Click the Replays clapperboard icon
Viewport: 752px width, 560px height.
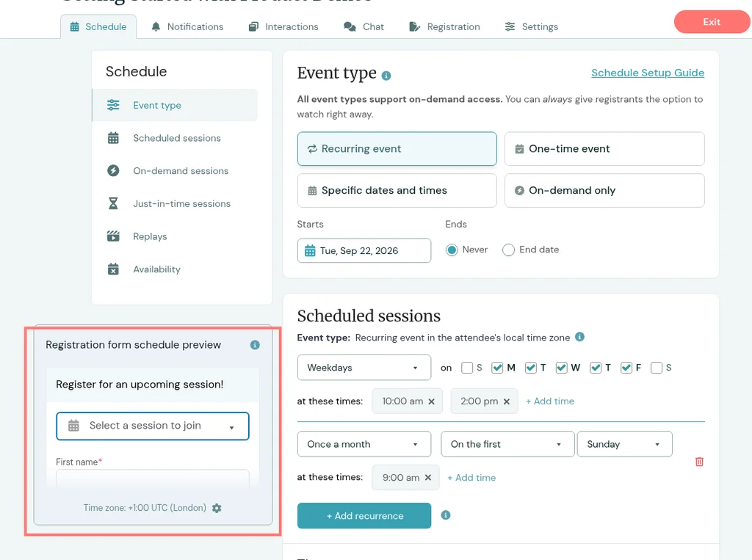(x=113, y=236)
